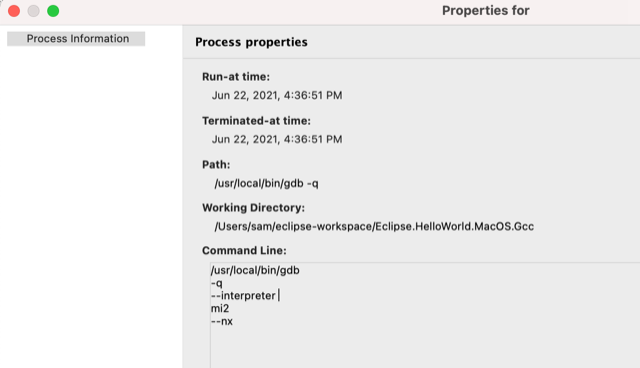The height and width of the screenshot is (368, 640).
Task: Click the --nx line in the command box
Action: tap(222, 321)
